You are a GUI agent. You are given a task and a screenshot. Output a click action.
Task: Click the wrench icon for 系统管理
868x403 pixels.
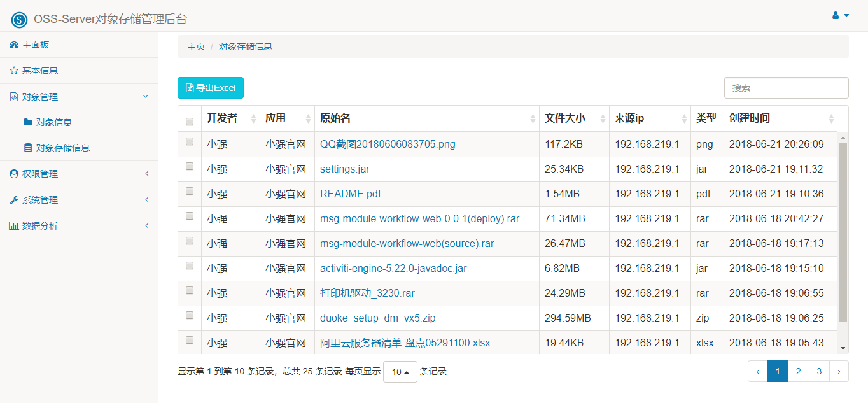point(14,200)
